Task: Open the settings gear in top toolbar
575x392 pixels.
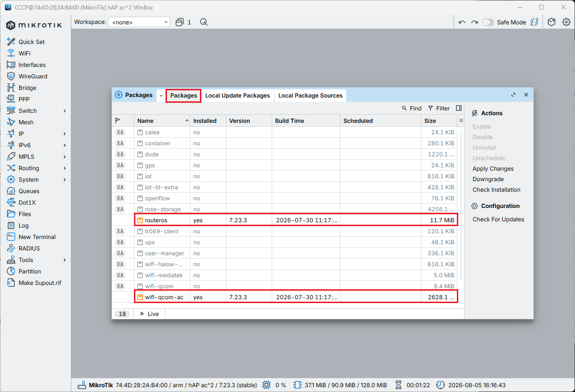Action: [x=566, y=22]
